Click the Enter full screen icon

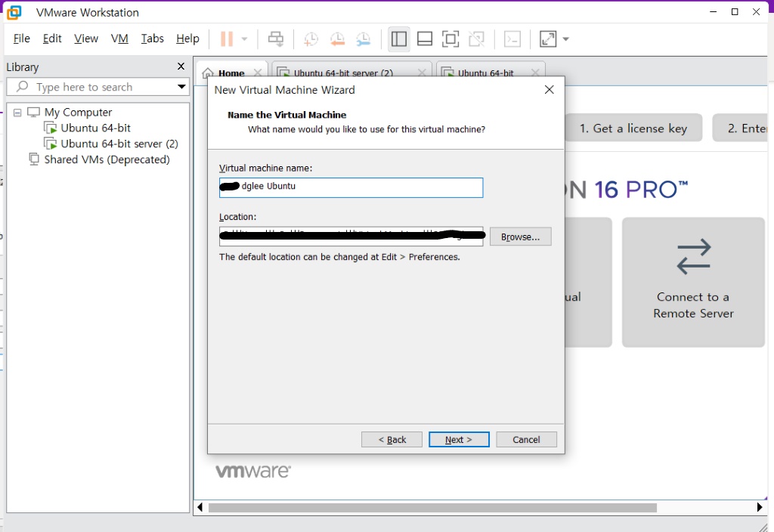click(450, 39)
